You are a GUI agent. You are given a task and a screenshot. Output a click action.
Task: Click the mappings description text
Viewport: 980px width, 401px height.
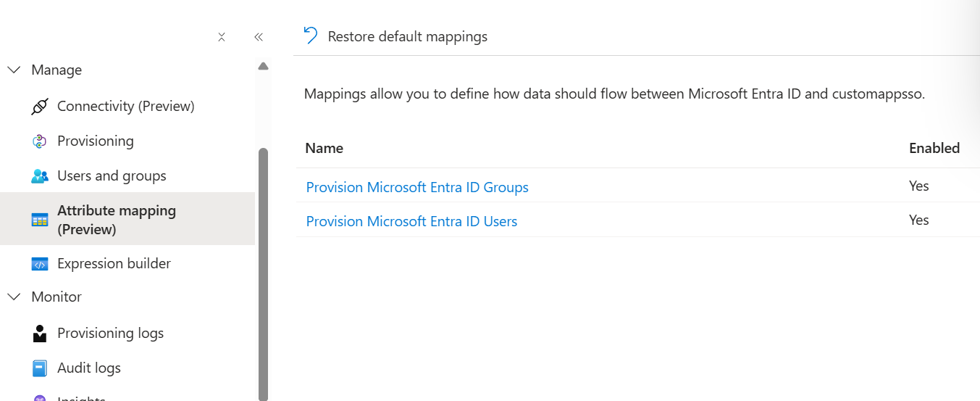click(614, 94)
